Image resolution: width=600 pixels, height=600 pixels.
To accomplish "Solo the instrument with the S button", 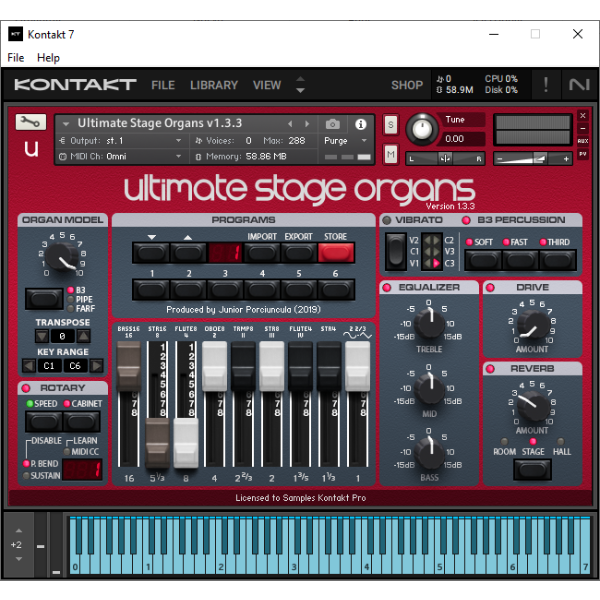I will 390,124.
